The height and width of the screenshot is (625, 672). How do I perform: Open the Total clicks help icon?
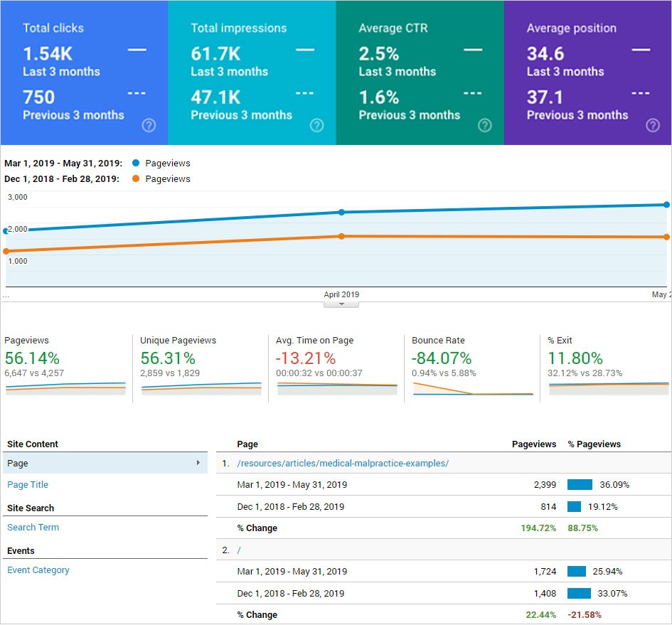(149, 126)
